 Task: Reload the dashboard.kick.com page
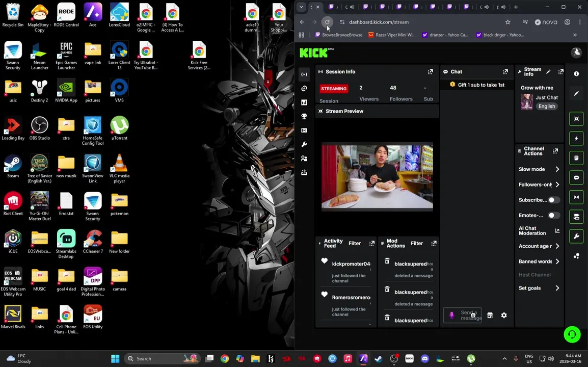click(327, 22)
